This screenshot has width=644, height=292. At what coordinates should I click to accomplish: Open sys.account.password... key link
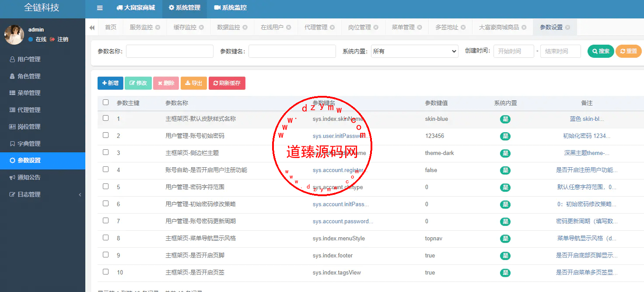click(343, 222)
